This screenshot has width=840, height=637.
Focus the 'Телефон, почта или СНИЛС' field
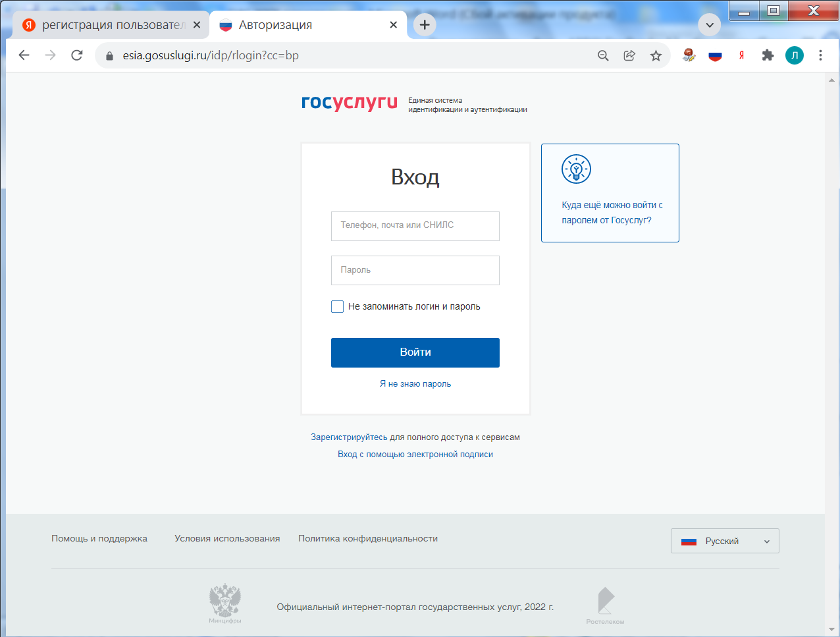pyautogui.click(x=415, y=226)
